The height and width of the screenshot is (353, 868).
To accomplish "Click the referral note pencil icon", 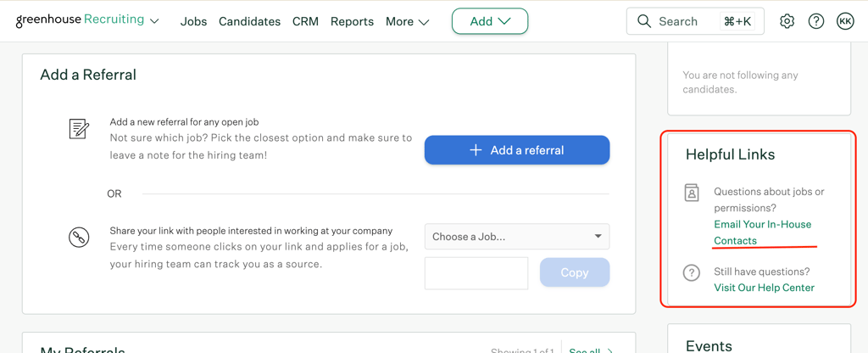I will point(79,129).
